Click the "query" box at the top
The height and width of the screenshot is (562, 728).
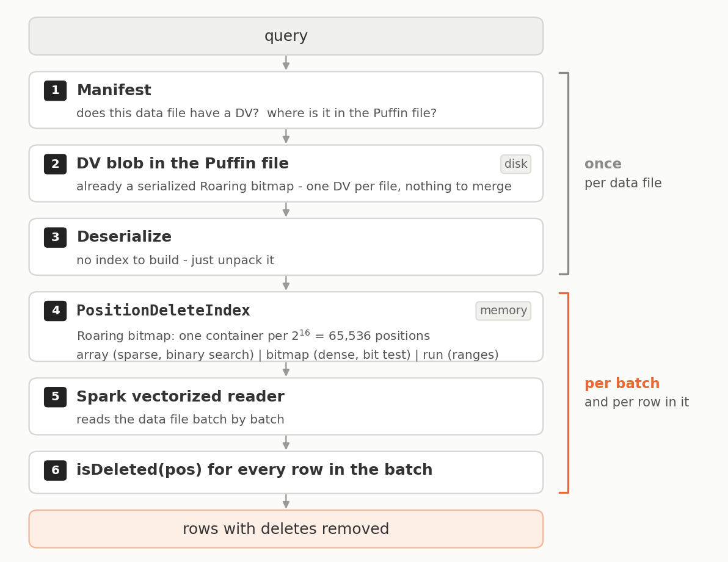point(286,36)
